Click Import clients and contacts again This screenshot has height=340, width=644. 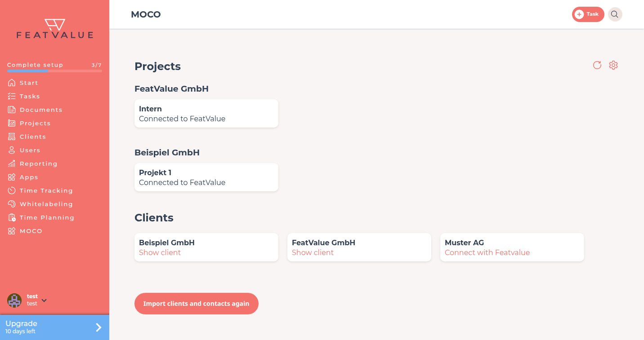197,304
